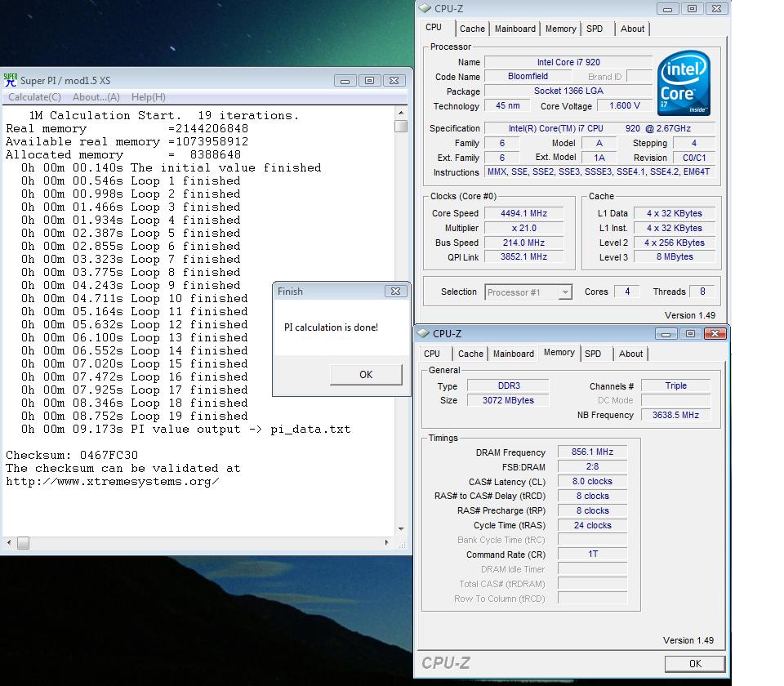Viewport: 784px width, 686px height.
Task: Select CPU tab in top CPU-Z window
Action: (x=434, y=28)
